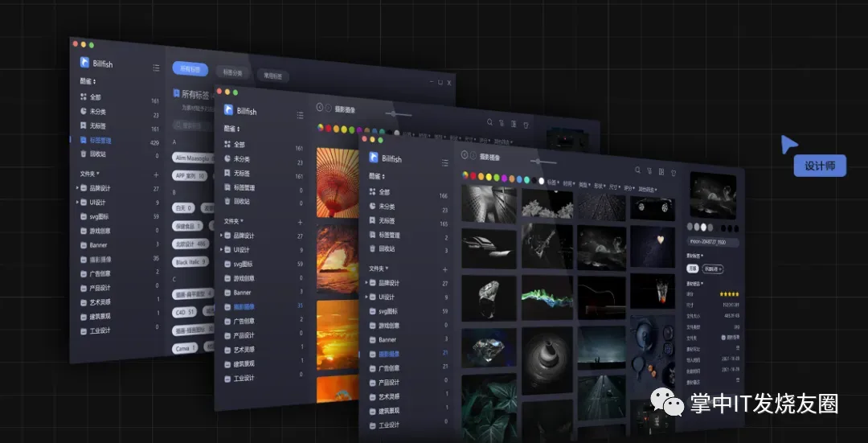Open the heart thumbnail in front window
This screenshot has height=443, width=868.
(653, 246)
